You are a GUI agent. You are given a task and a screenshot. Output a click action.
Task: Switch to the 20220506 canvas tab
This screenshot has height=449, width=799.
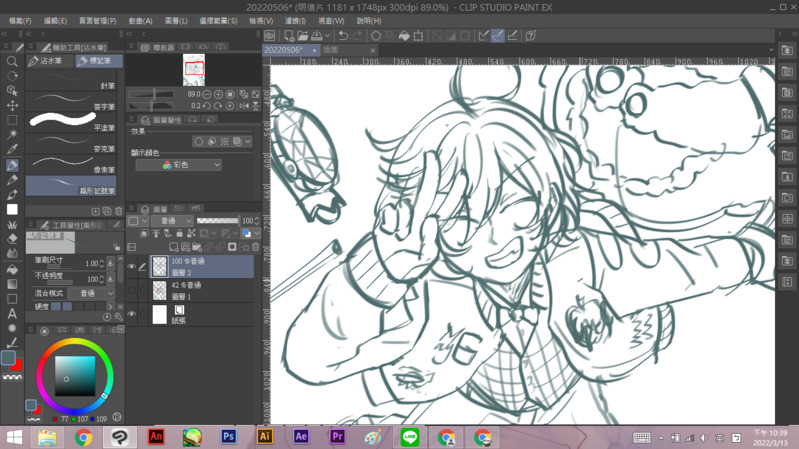click(290, 50)
